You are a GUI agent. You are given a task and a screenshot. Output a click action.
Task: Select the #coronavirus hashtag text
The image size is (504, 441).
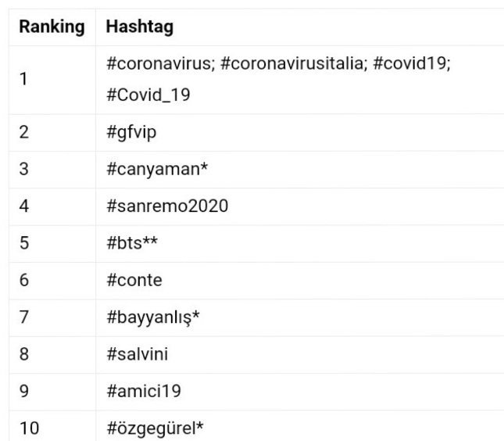click(x=160, y=63)
